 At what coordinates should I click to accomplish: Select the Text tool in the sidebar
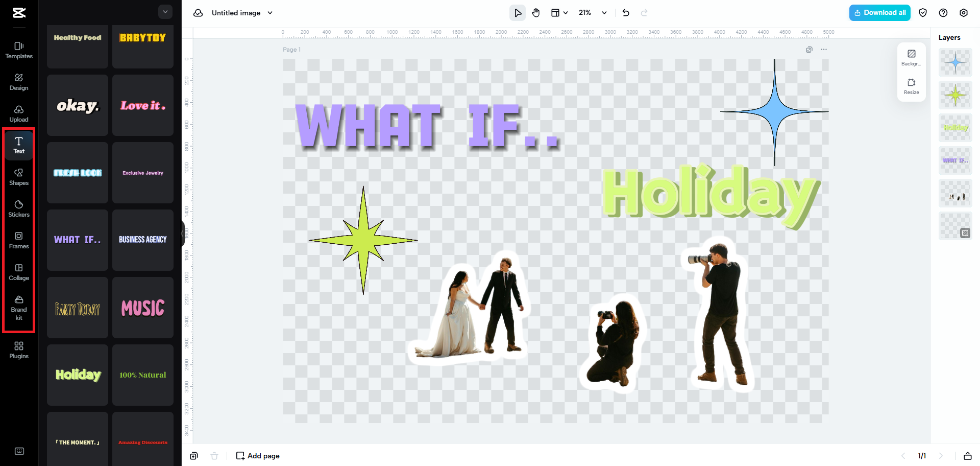point(18,145)
